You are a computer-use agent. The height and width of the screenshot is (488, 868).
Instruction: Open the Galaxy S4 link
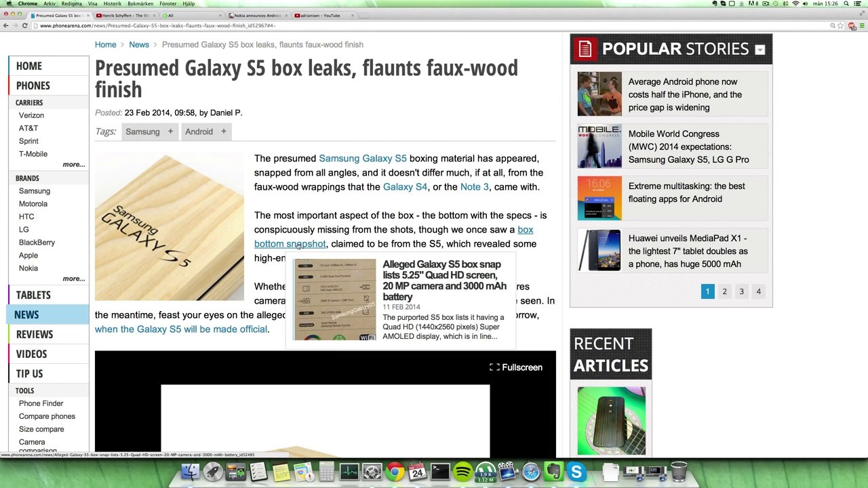pos(406,187)
